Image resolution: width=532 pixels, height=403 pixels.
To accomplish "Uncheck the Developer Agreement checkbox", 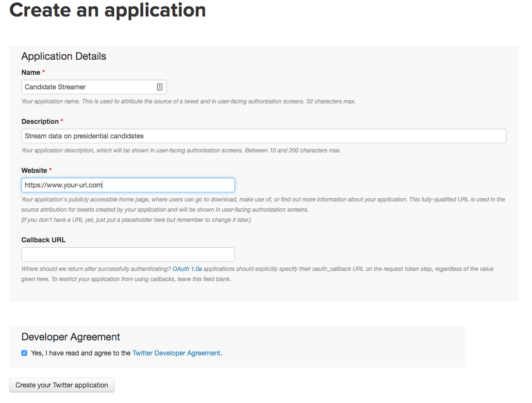I will click(x=24, y=353).
